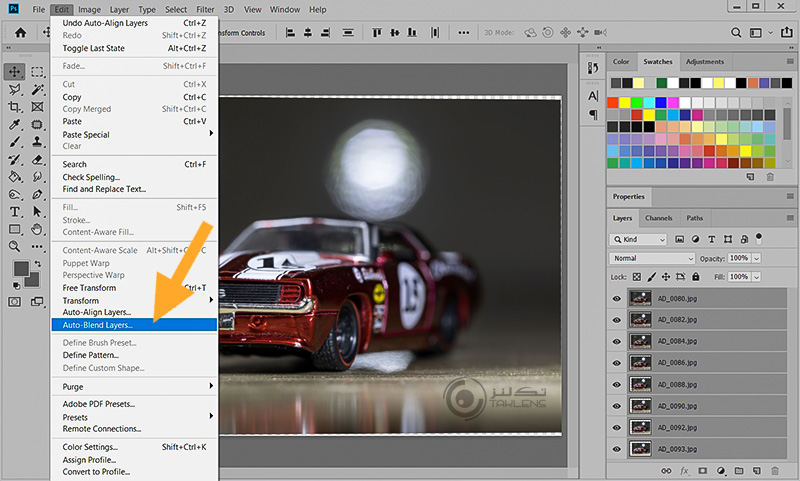
Task: Delete layer using Layers panel trash icon
Action: tap(773, 470)
